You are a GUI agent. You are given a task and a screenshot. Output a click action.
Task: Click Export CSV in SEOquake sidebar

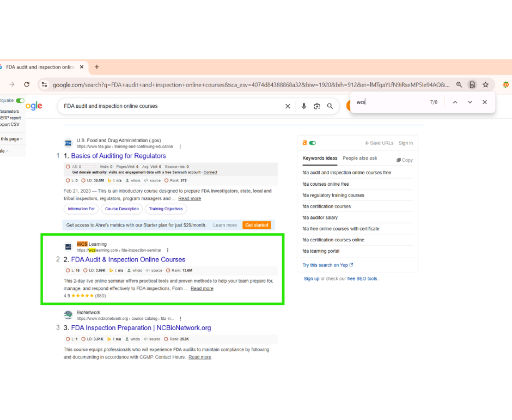(x=10, y=124)
